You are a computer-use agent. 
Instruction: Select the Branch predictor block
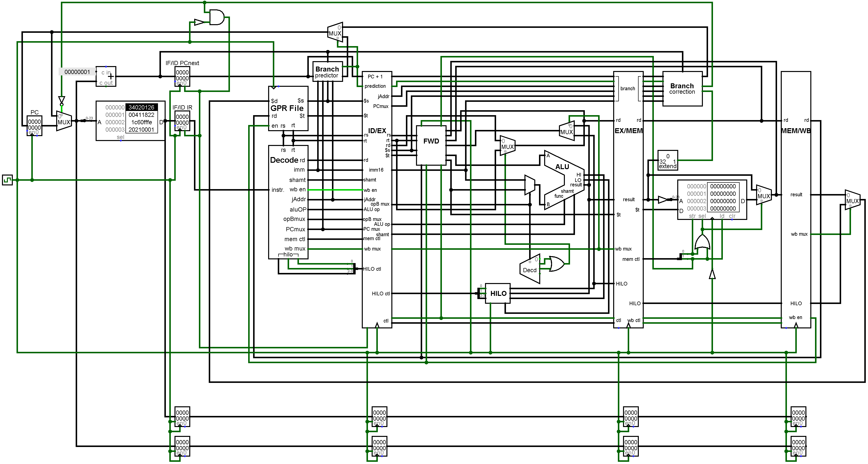pyautogui.click(x=327, y=71)
